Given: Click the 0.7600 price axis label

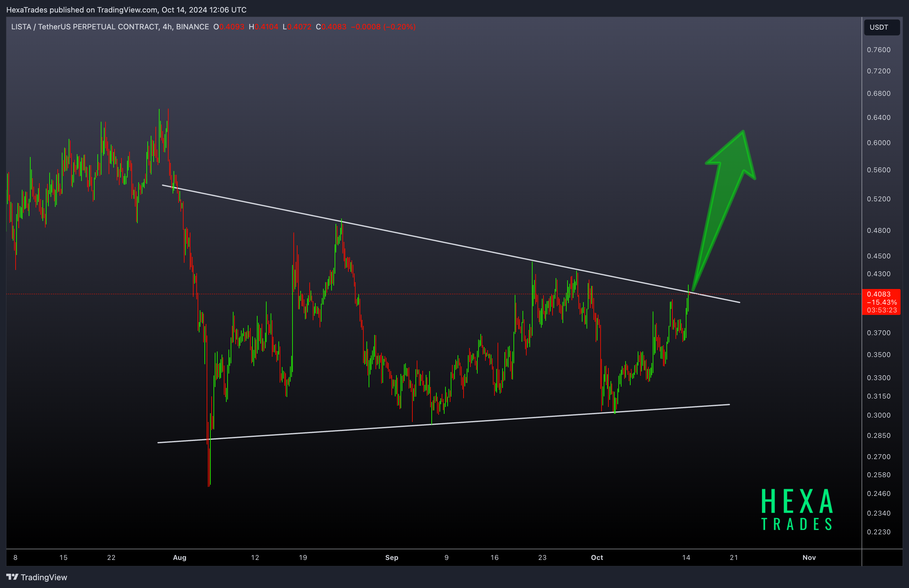Looking at the screenshot, I should [878, 50].
